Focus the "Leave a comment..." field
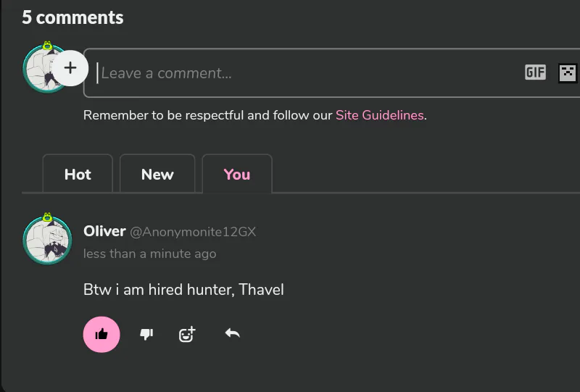The height and width of the screenshot is (392, 580). click(x=304, y=73)
